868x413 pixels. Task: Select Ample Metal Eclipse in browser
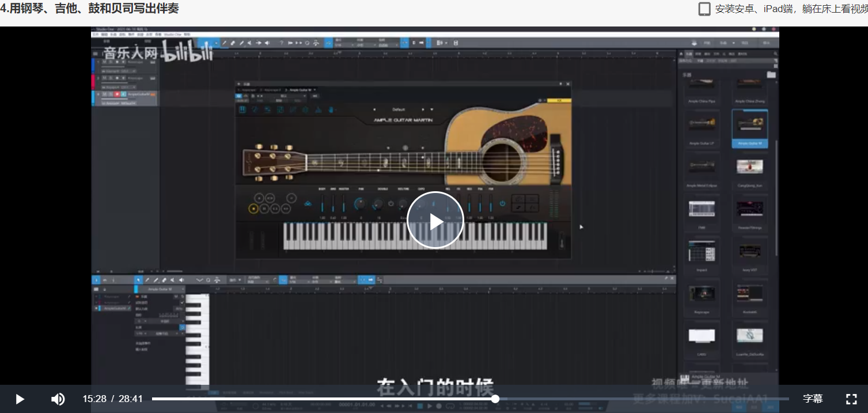tap(702, 170)
